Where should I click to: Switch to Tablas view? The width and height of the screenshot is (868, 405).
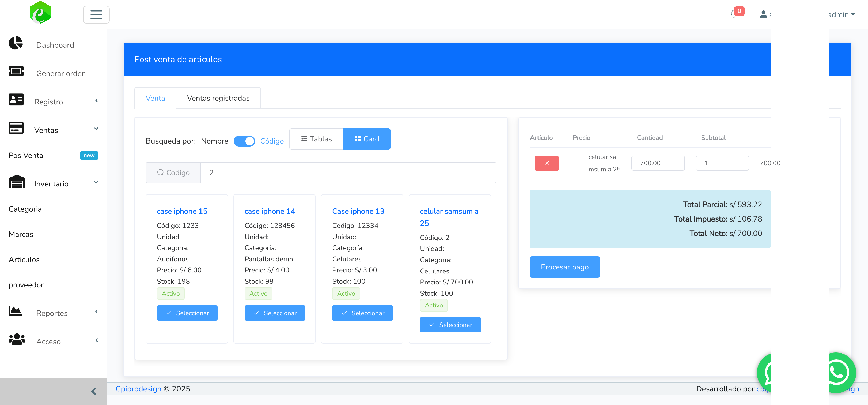click(316, 139)
